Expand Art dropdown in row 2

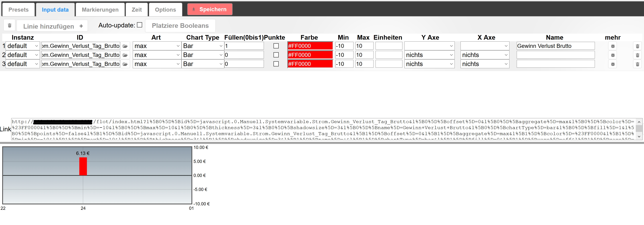(157, 55)
